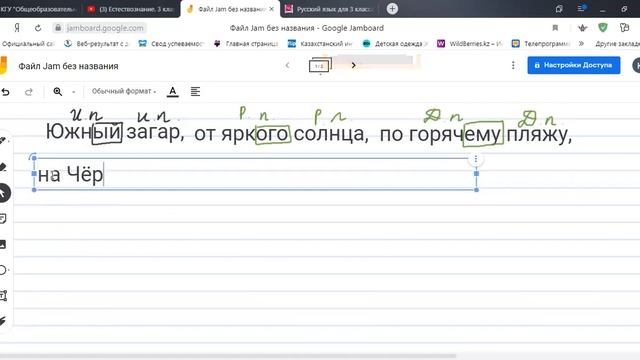
Task: Pick the laser pointer tool
Action: [3, 321]
